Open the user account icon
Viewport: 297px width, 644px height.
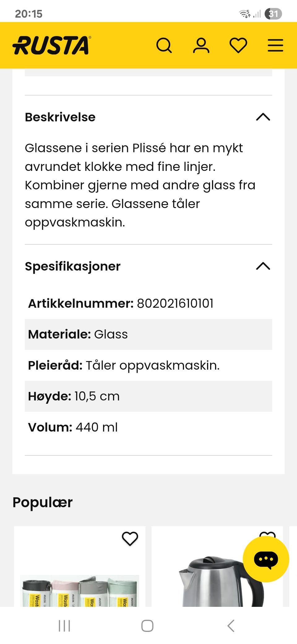point(201,46)
